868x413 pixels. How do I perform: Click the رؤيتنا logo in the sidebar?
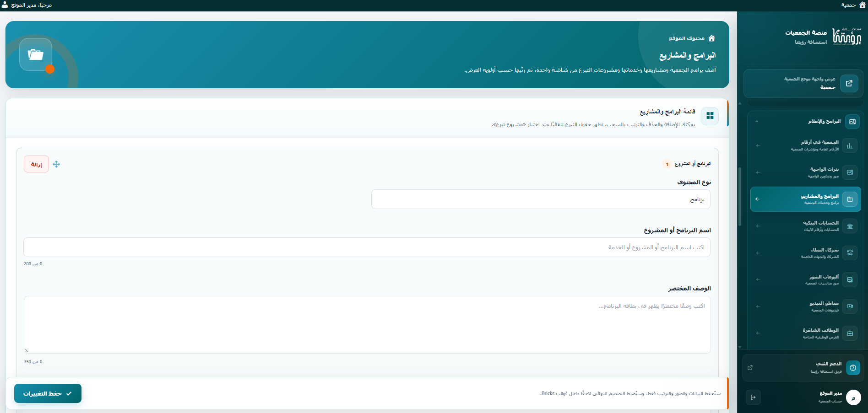point(846,36)
